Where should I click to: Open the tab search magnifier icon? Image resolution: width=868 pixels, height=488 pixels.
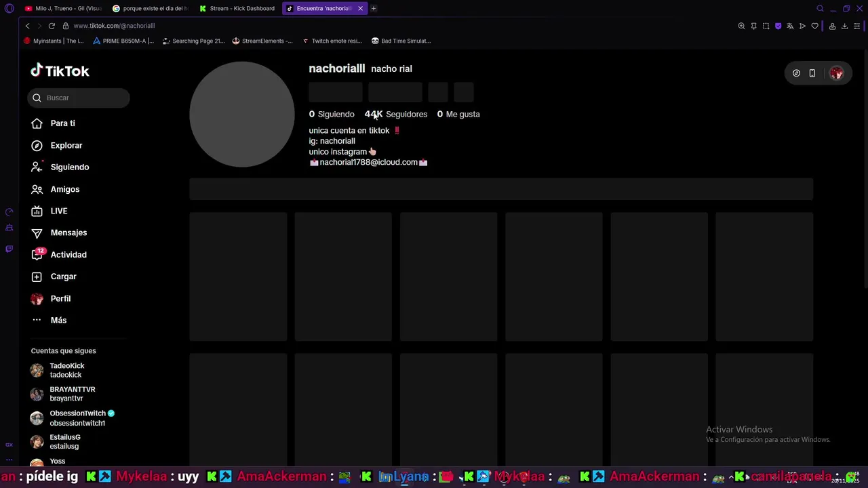click(x=820, y=8)
